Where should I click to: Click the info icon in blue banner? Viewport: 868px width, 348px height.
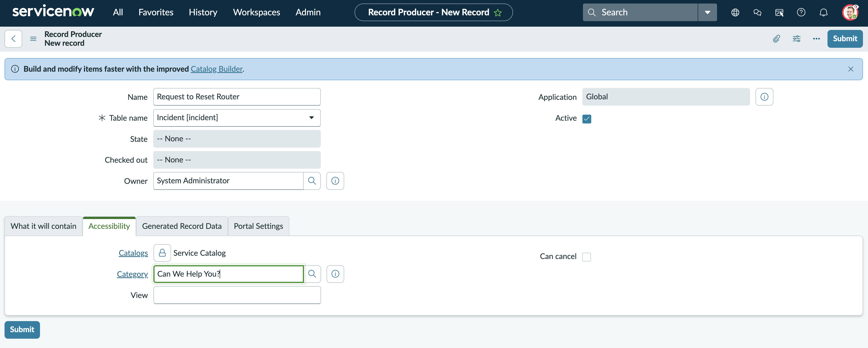[15, 69]
